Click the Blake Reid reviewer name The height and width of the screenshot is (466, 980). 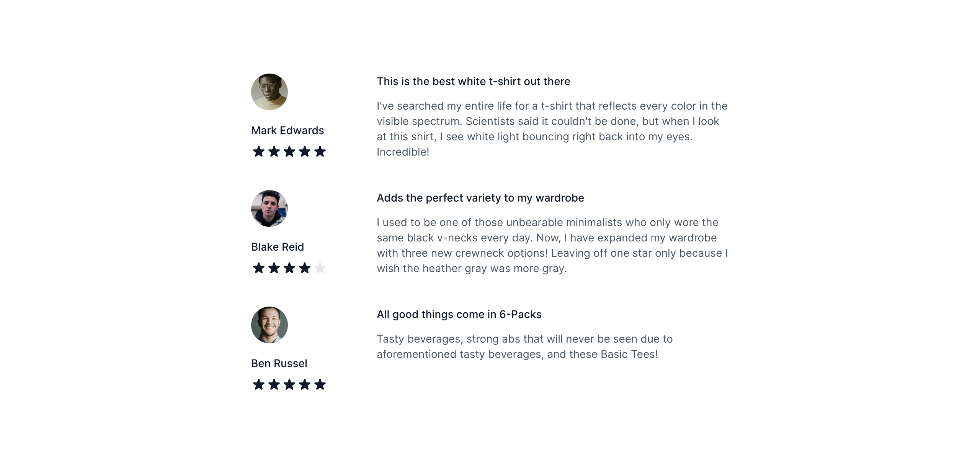click(x=278, y=247)
